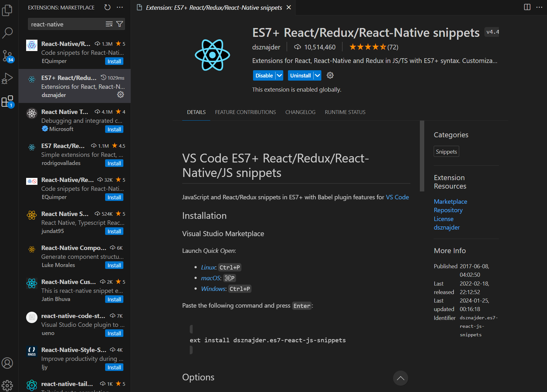Expand the Disable button dropdown arrow

pyautogui.click(x=279, y=75)
